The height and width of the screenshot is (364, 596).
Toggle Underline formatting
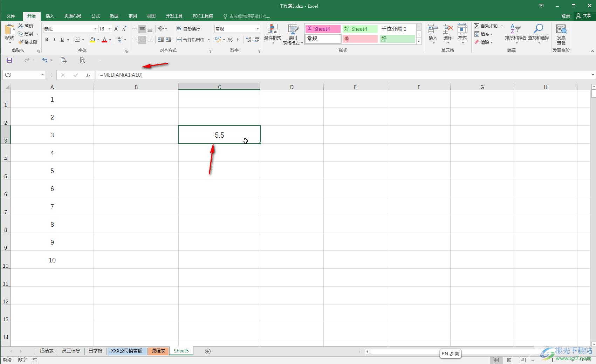pyautogui.click(x=62, y=40)
